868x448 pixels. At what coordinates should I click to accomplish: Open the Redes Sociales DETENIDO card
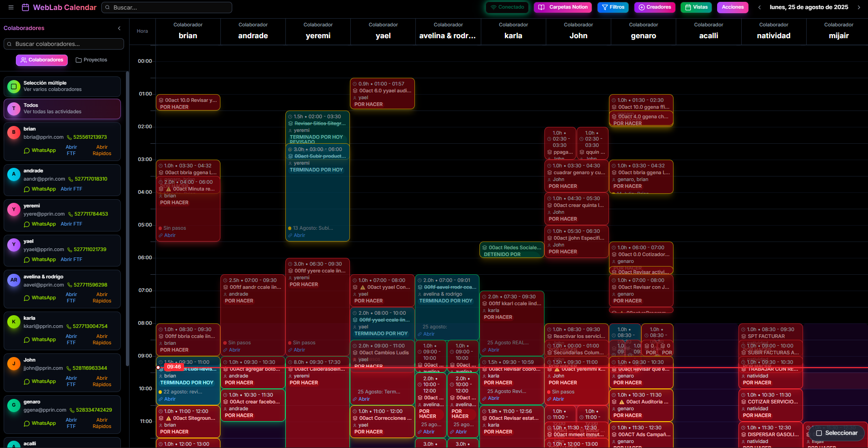tap(512, 250)
